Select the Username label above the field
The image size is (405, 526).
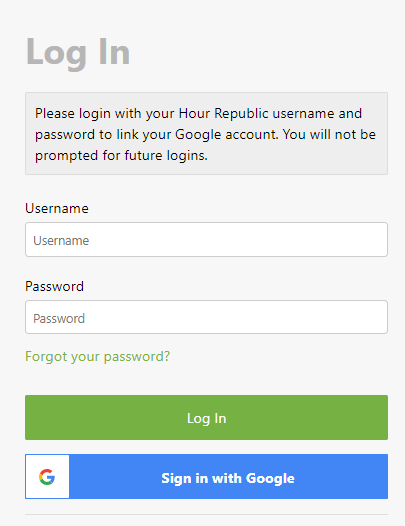click(x=57, y=208)
